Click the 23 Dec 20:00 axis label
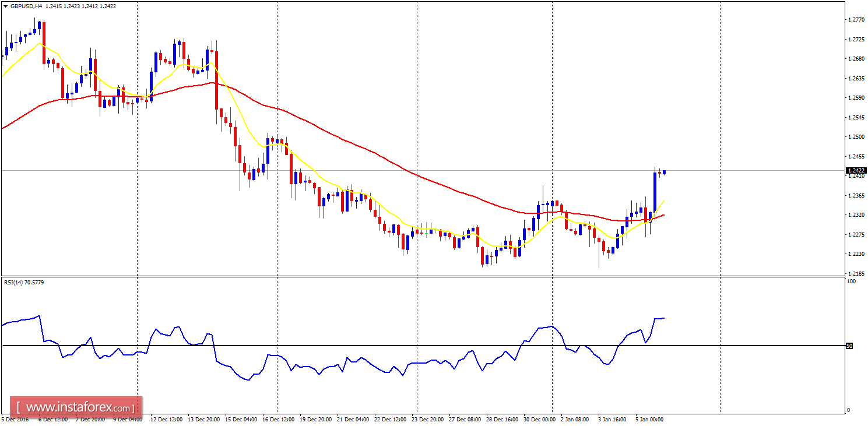868x426 pixels. 426,418
